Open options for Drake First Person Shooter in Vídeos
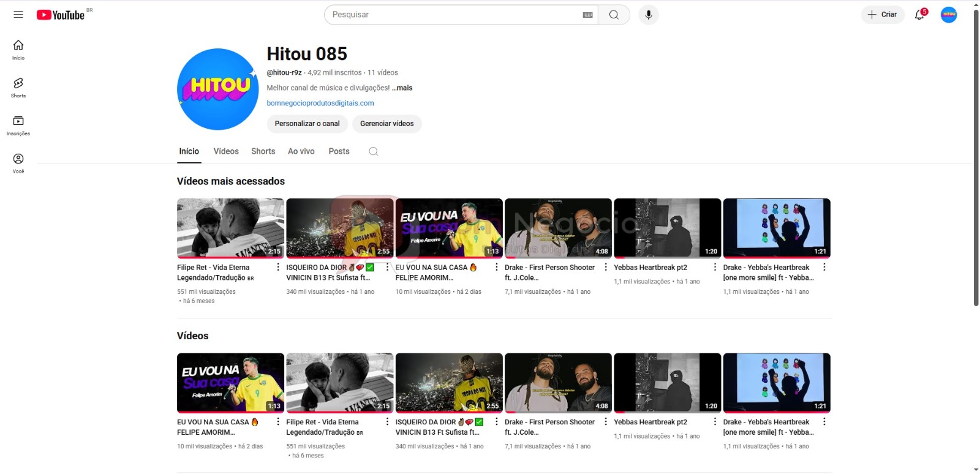 pos(606,422)
